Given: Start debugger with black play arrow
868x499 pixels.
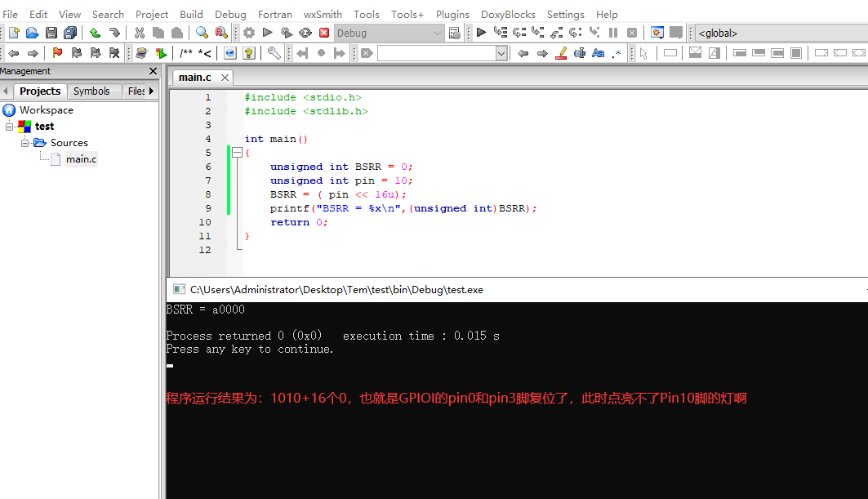Looking at the screenshot, I should pos(482,32).
